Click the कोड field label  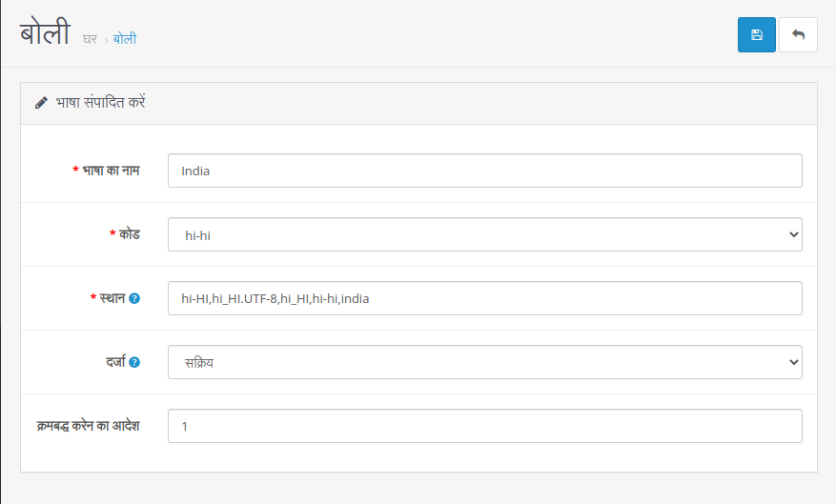click(x=129, y=233)
